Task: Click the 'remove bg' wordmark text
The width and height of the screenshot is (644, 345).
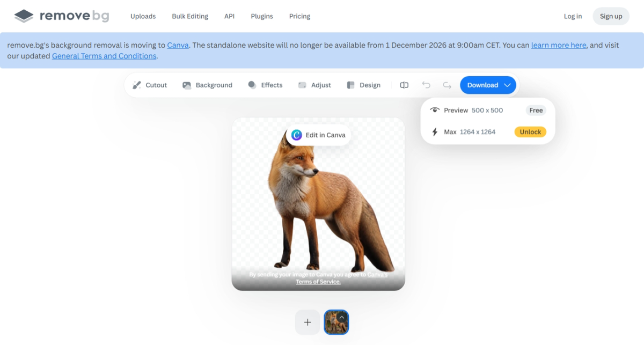Action: click(74, 16)
